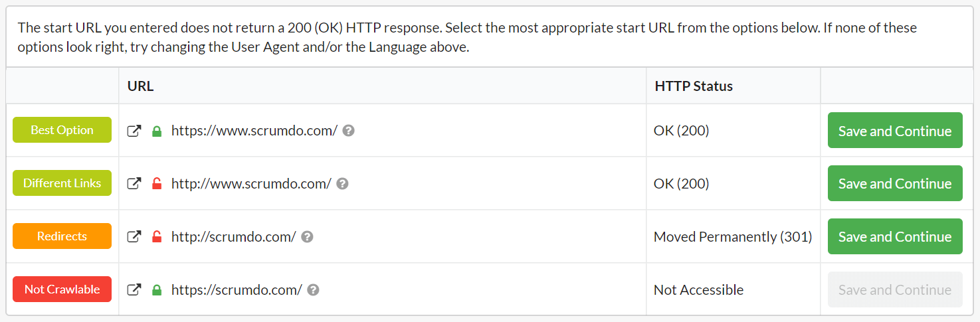
Task: Open external link icon for https://www.scrumdo.com/
Action: coord(134,131)
